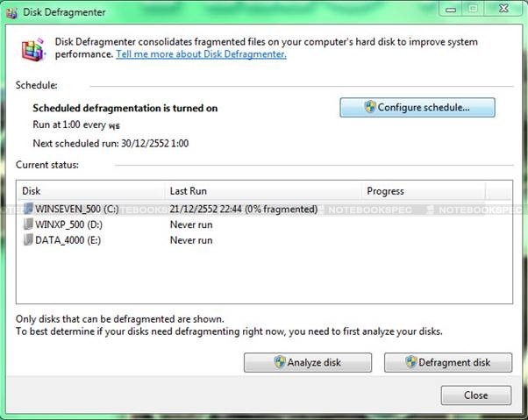The image size is (528, 420).
Task: Click the shield icon on Configure schedule
Action: (x=371, y=108)
